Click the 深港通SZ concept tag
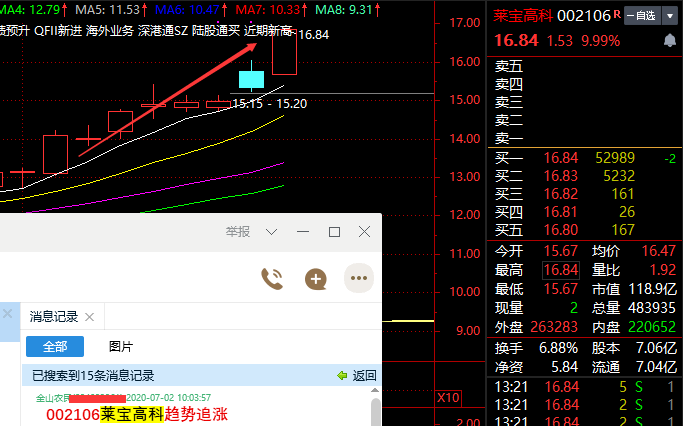This screenshot has height=426, width=683. point(163,31)
